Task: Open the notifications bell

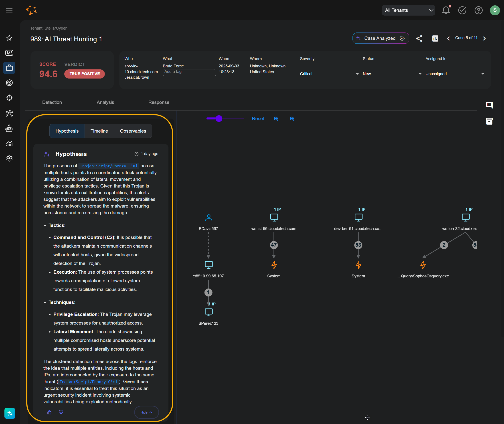Action: 445,10
